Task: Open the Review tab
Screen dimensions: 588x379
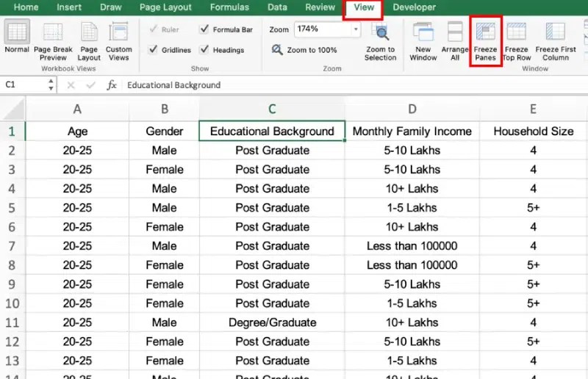Action: click(320, 7)
